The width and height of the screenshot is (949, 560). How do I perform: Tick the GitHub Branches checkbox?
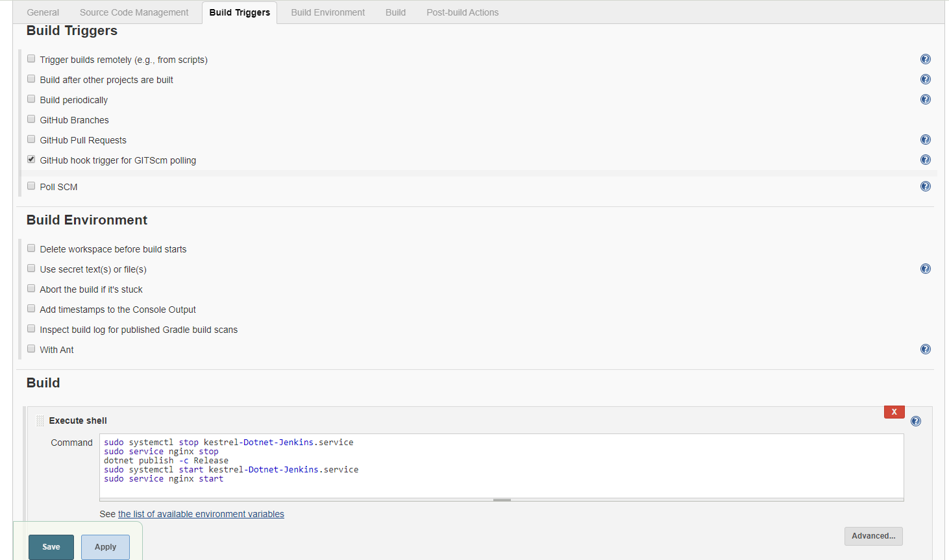pyautogui.click(x=31, y=119)
